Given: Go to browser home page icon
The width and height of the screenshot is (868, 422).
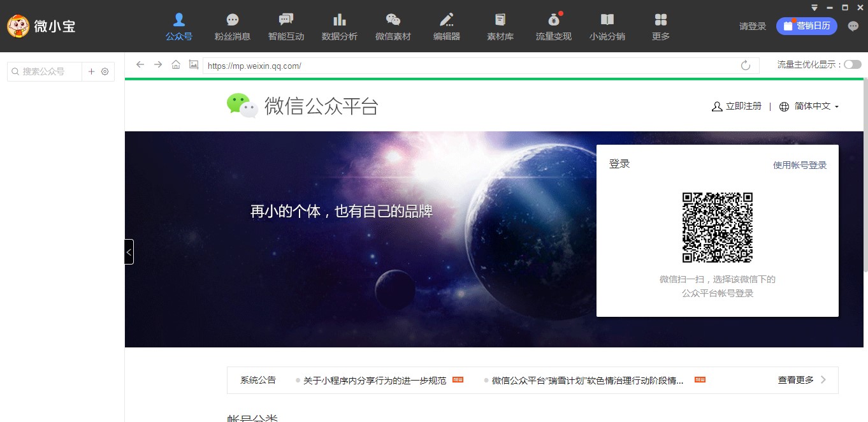Looking at the screenshot, I should coord(176,64).
